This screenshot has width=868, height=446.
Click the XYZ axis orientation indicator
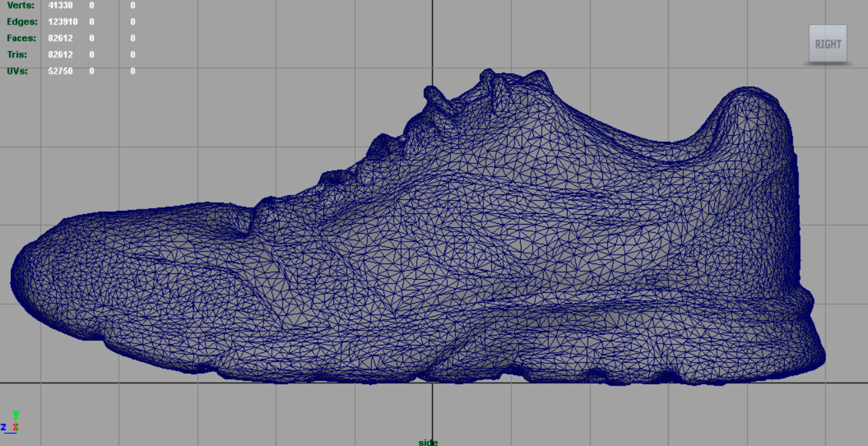point(10,422)
